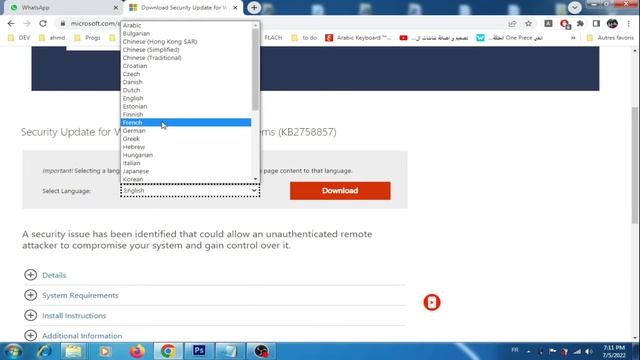Launch Internet Explorer from taskbar
The width and height of the screenshot is (640, 360).
44,351
